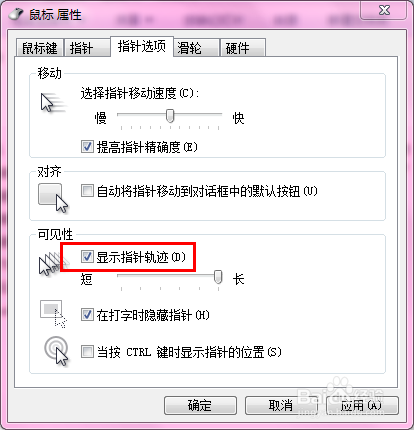Click the hide-pointer-while-typing icon

(53, 314)
